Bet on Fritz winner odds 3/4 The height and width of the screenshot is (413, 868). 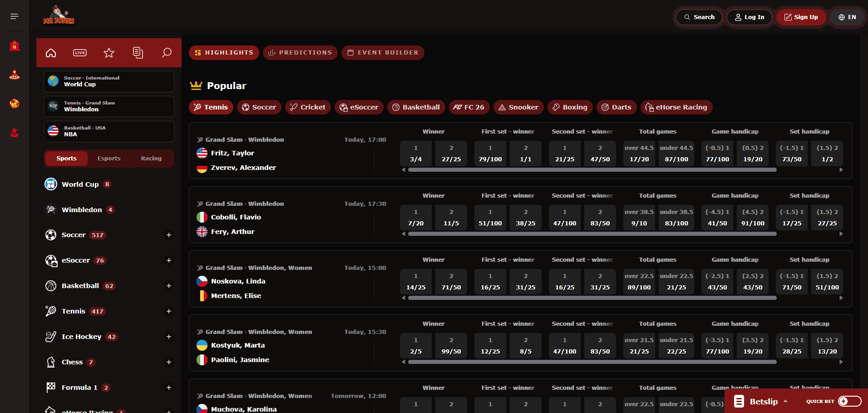click(416, 154)
